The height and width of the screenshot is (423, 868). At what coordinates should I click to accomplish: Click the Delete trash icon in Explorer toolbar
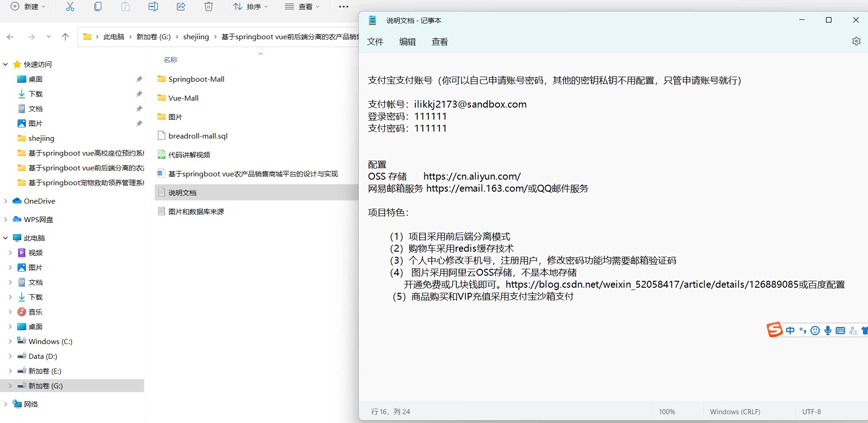(x=209, y=6)
